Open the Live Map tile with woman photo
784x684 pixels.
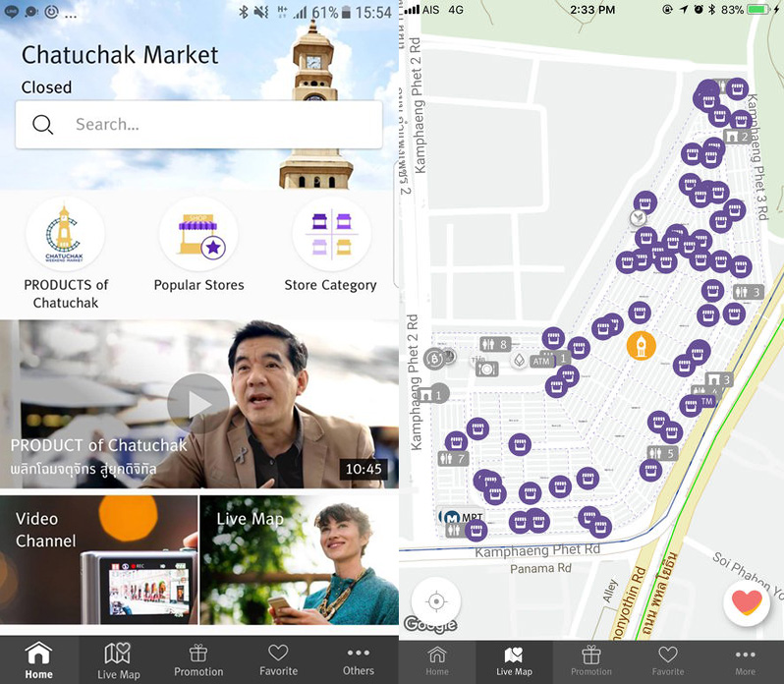[x=299, y=560]
